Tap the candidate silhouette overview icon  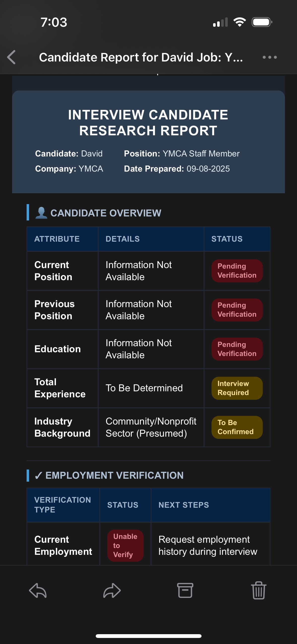click(x=41, y=213)
